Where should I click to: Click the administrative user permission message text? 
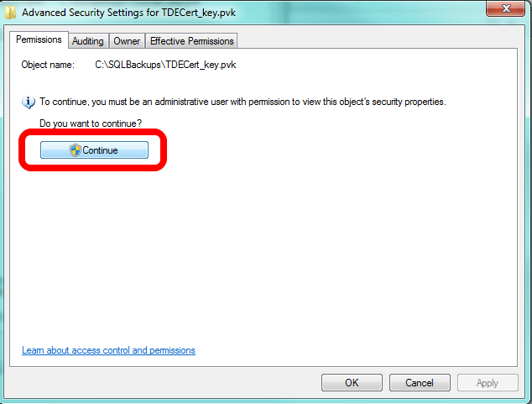pyautogui.click(x=243, y=102)
